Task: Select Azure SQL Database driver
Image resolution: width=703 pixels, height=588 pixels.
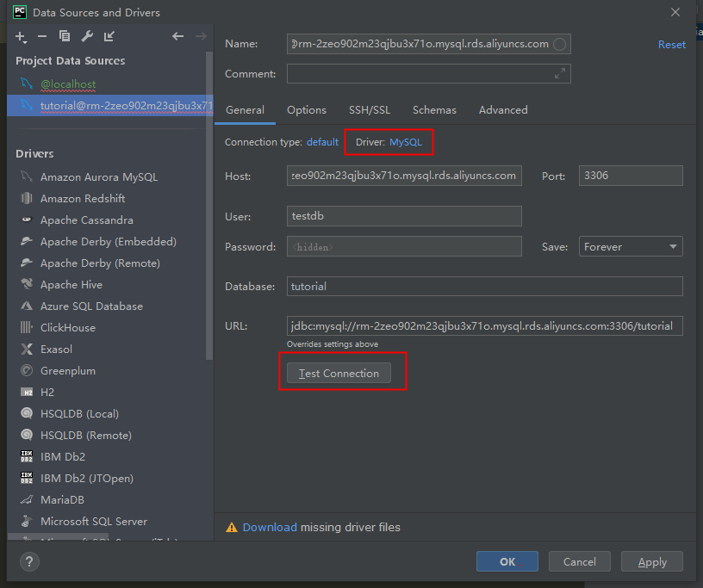Action: [91, 306]
